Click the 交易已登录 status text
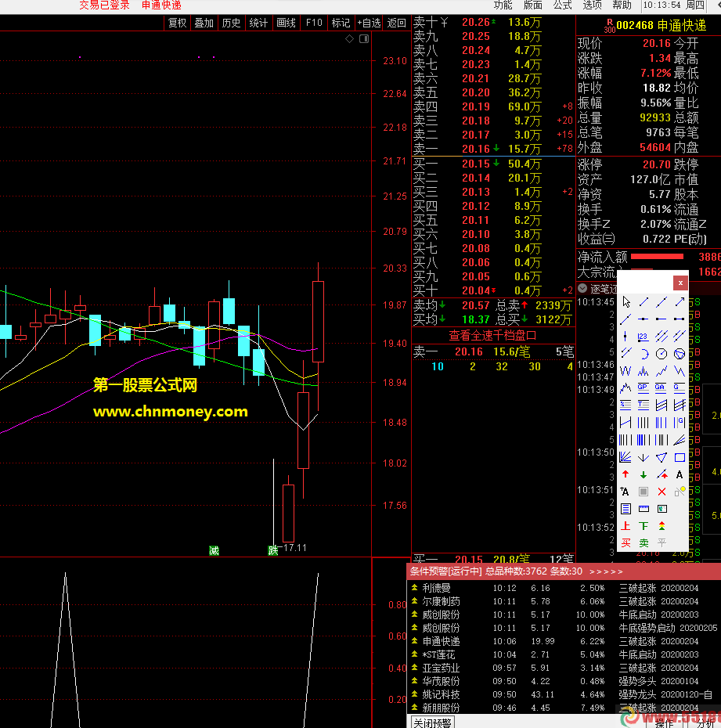Screen dimensions: 721x728 pyautogui.click(x=104, y=5)
